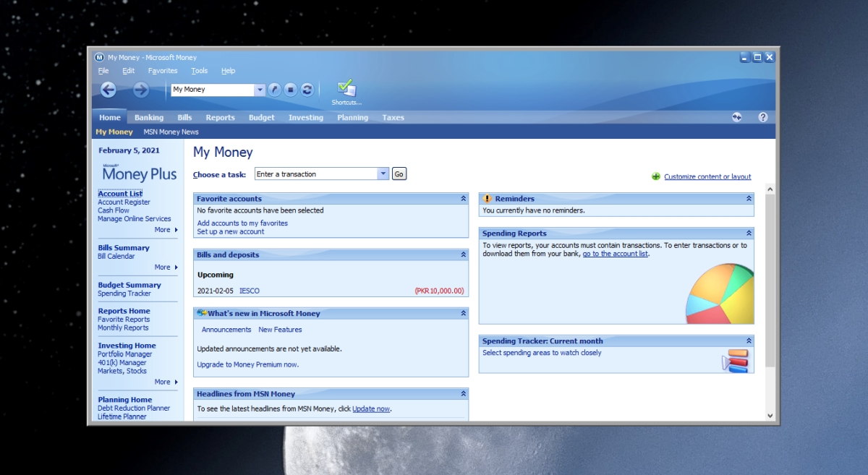
Task: Switch to the Investing tab
Action: [306, 118]
